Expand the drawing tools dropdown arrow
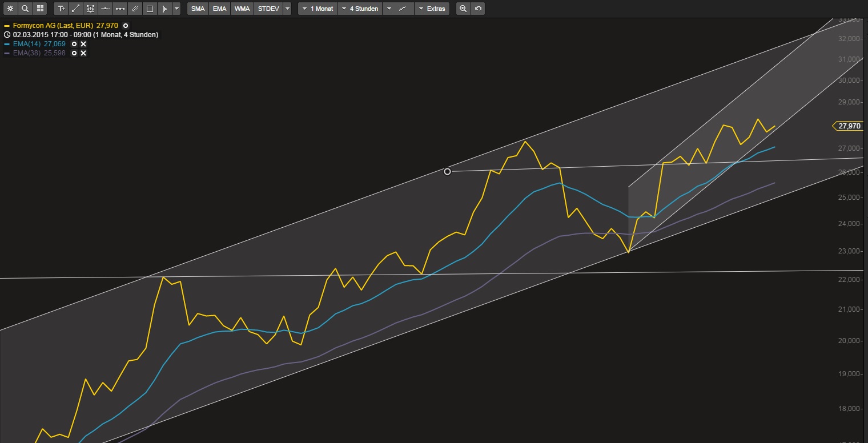This screenshot has width=868, height=443. coord(176,9)
